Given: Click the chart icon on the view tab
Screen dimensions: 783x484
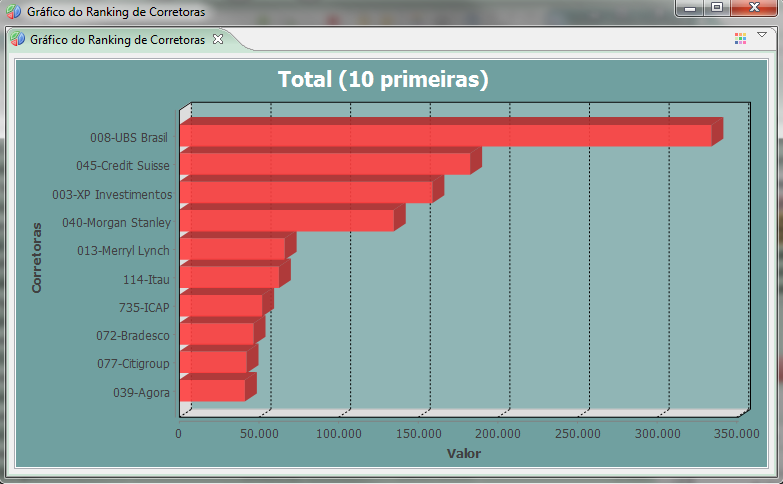Looking at the screenshot, I should [x=17, y=39].
